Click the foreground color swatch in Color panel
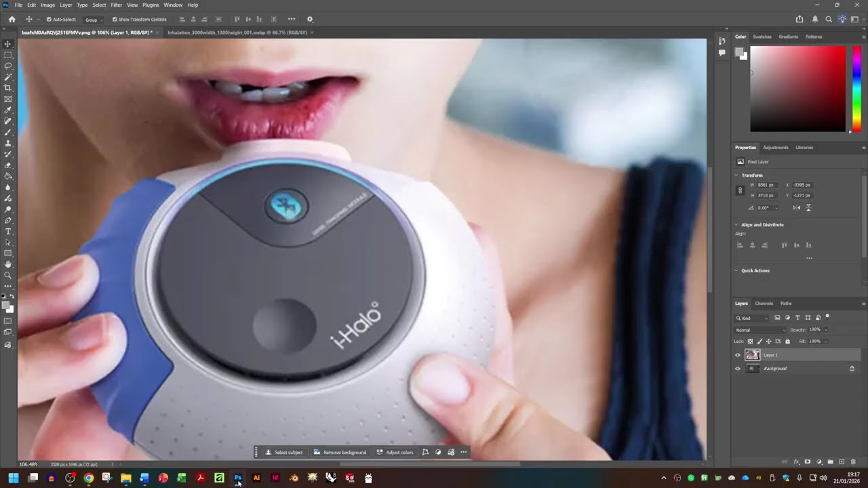Image resolution: width=868 pixels, height=488 pixels. [740, 52]
